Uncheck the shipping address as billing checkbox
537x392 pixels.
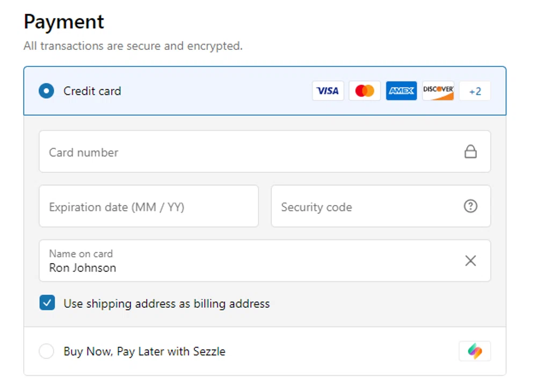(47, 303)
